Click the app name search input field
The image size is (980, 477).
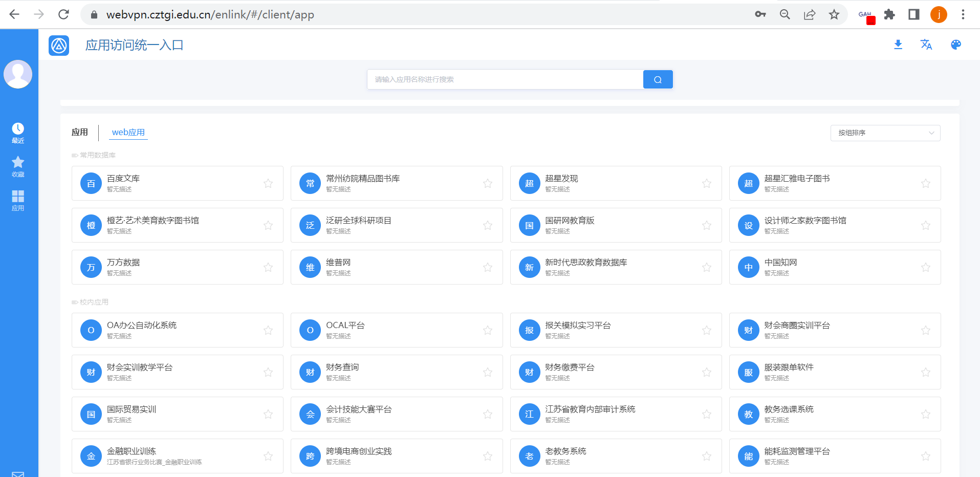click(505, 79)
